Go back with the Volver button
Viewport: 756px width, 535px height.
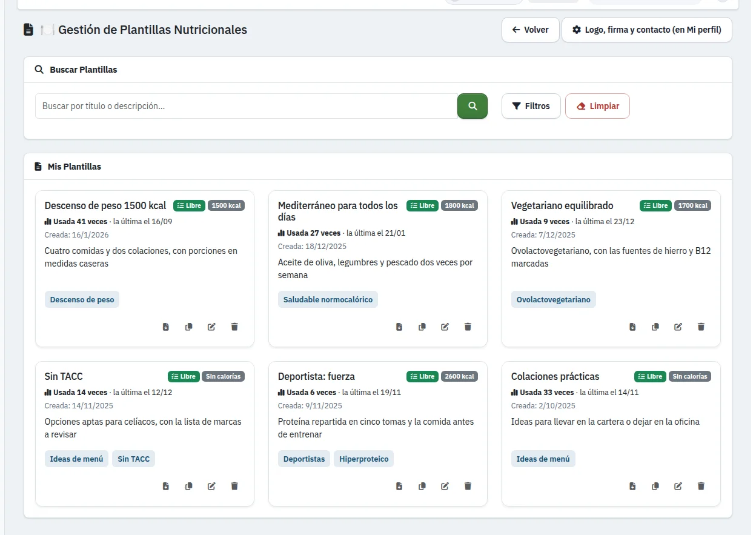pyautogui.click(x=531, y=30)
